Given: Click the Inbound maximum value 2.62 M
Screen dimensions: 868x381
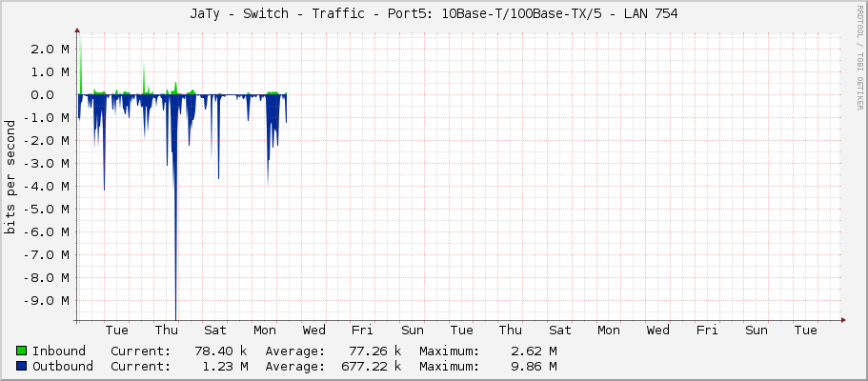Looking at the screenshot, I should [535, 351].
